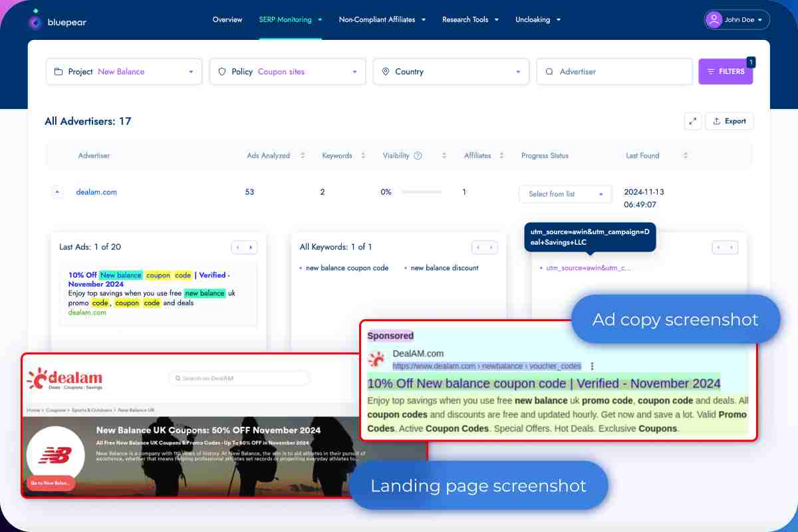Click the Visibility 0% progress bar
Image resolution: width=798 pixels, height=532 pixels.
pyautogui.click(x=422, y=192)
